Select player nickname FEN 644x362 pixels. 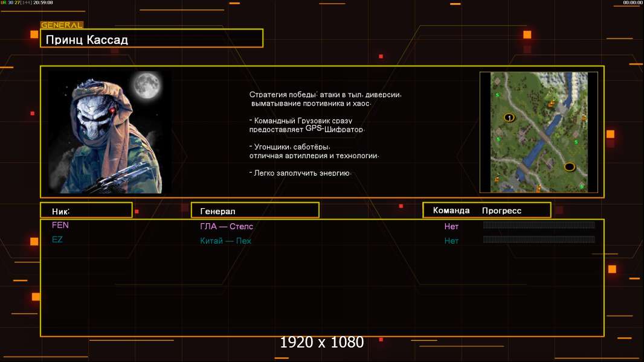tap(60, 225)
